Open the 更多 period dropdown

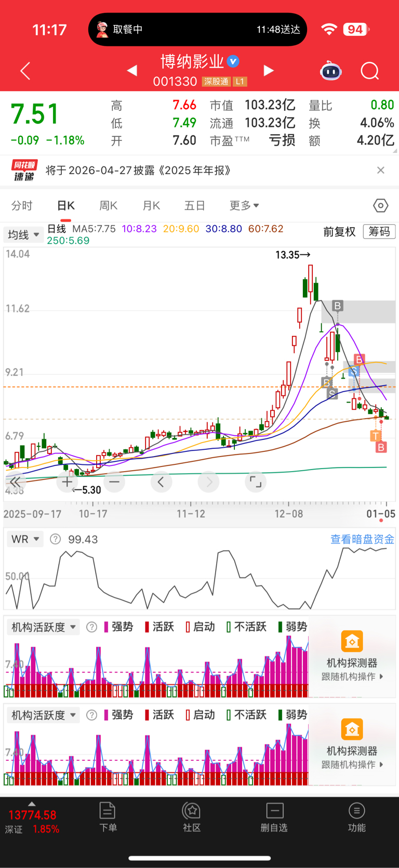[x=244, y=205]
